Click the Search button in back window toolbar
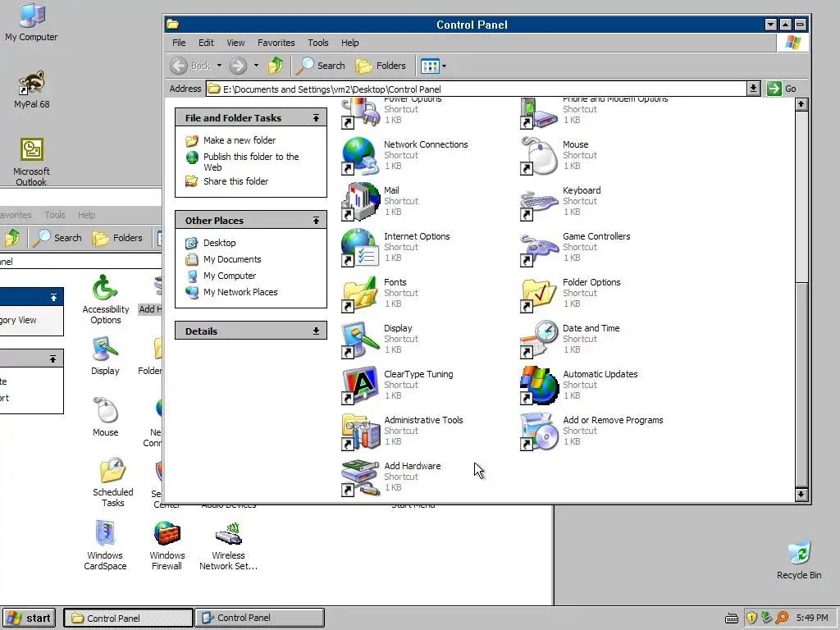Viewport: 840px width, 630px height. click(57, 238)
